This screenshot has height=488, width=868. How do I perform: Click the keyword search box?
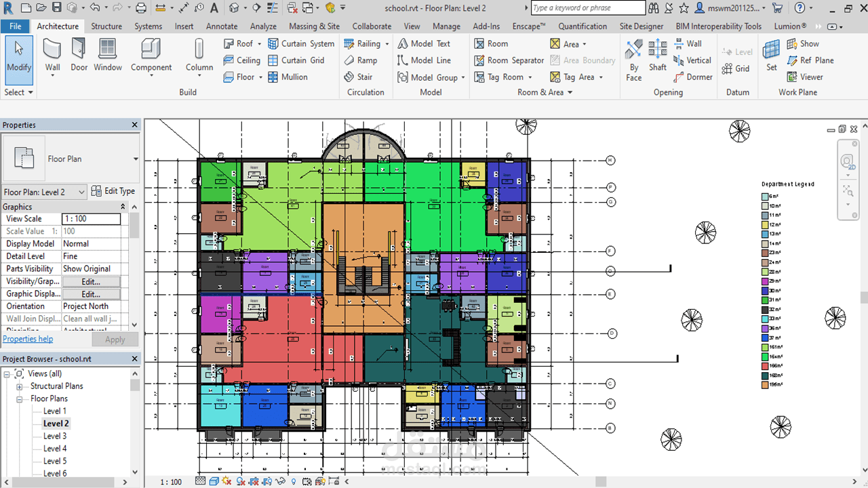click(588, 8)
